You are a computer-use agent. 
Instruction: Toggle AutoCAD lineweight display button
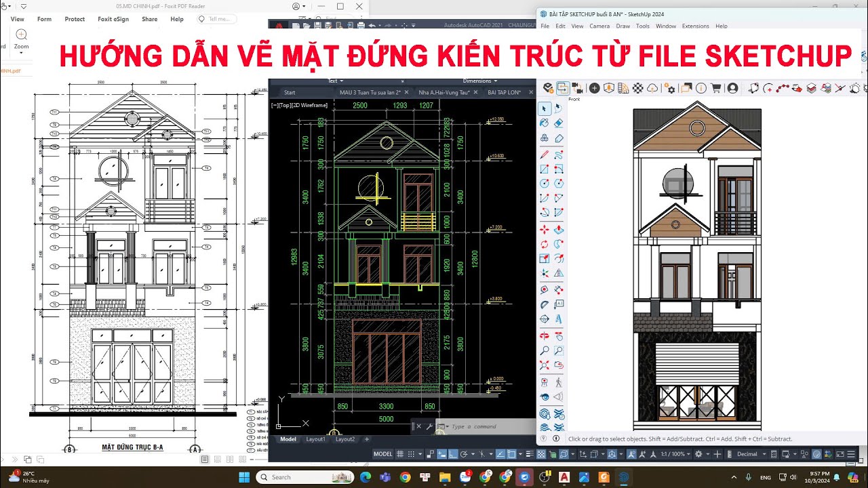[530, 454]
